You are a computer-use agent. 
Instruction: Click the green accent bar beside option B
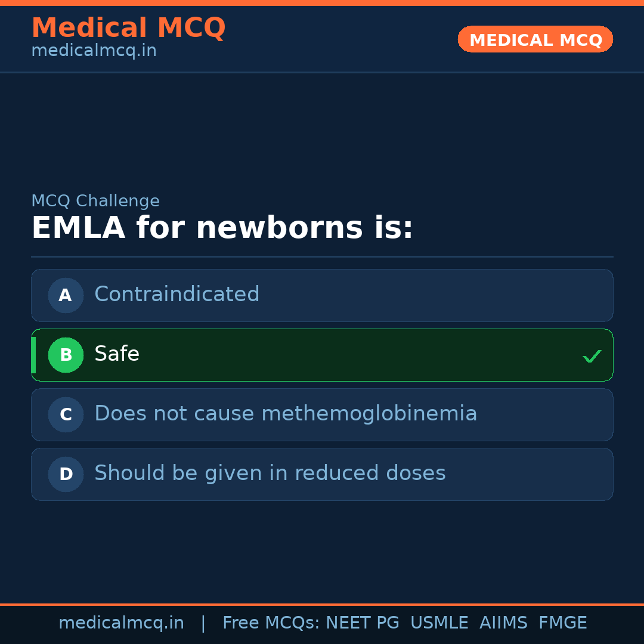33,355
